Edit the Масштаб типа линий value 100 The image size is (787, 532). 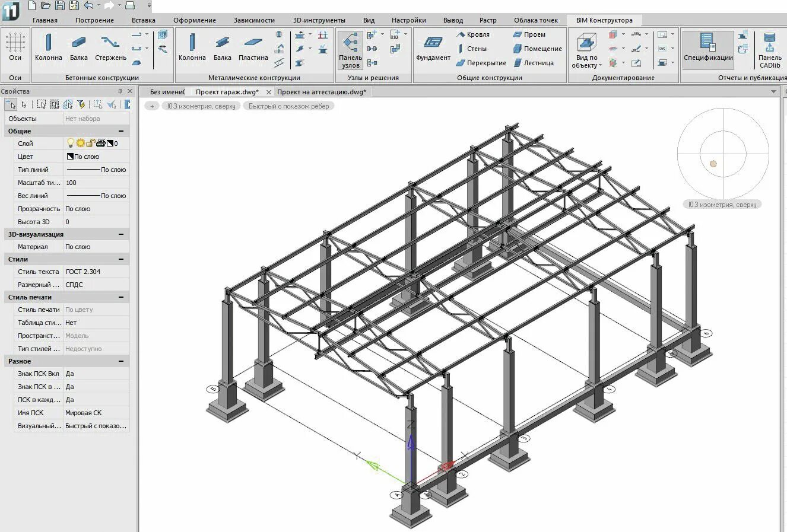(96, 183)
